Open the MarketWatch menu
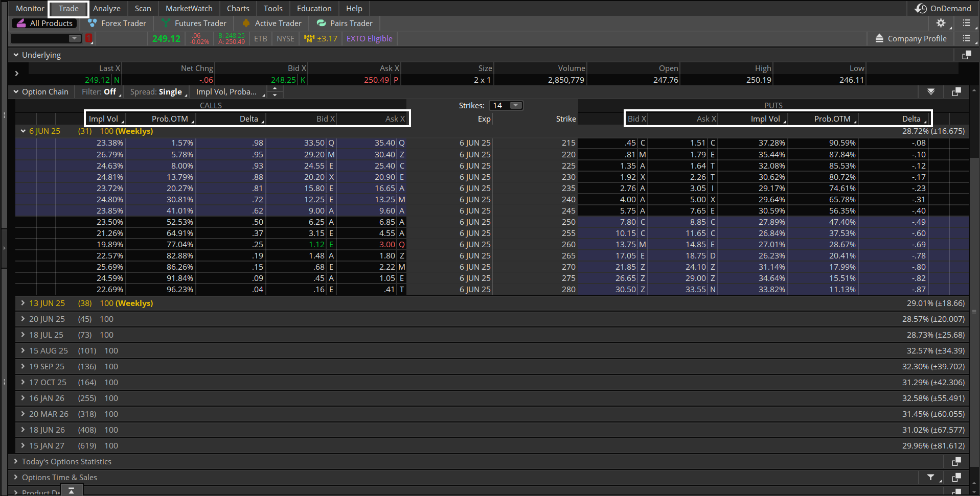This screenshot has height=496, width=980. pos(188,8)
